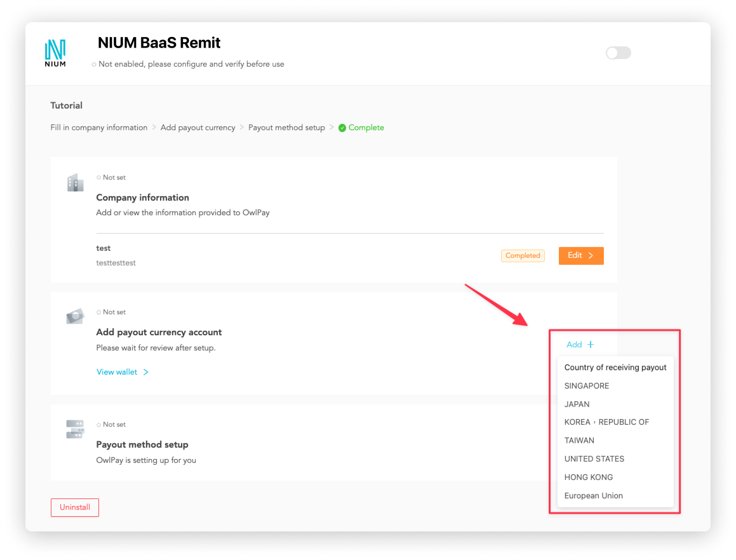This screenshot has height=560, width=736.
Task: Click the Not enabled status message
Action: tap(191, 64)
